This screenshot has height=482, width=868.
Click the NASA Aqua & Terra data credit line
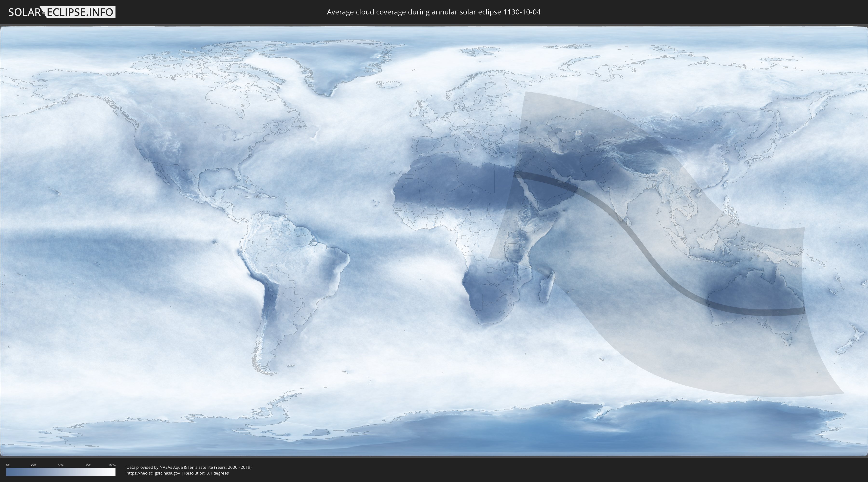[189, 467]
